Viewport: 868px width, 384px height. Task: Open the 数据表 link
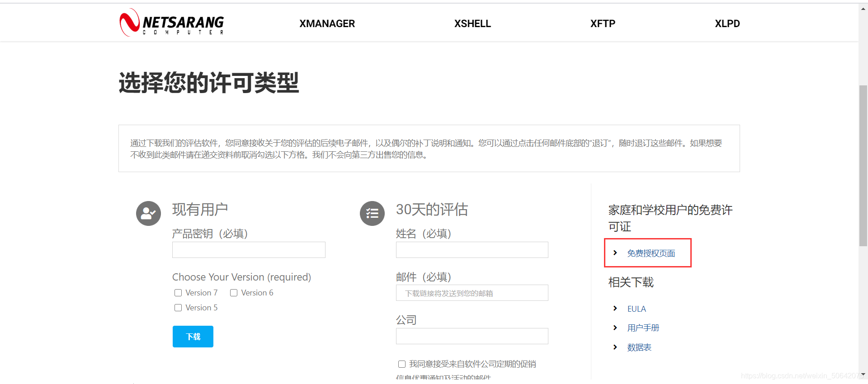click(639, 347)
